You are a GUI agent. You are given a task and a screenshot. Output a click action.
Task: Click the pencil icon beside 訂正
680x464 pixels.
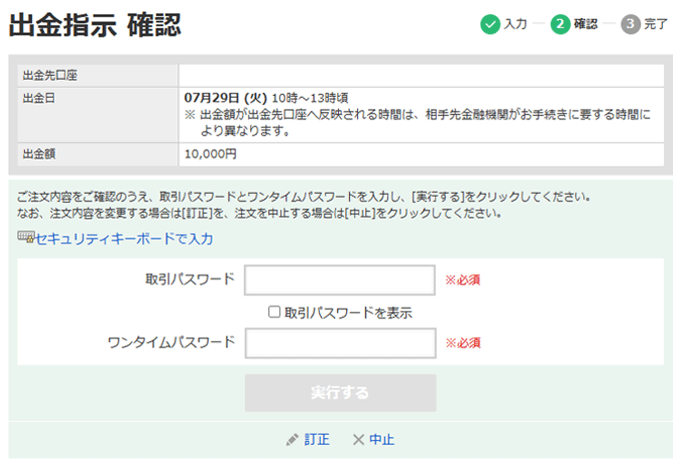coord(292,439)
